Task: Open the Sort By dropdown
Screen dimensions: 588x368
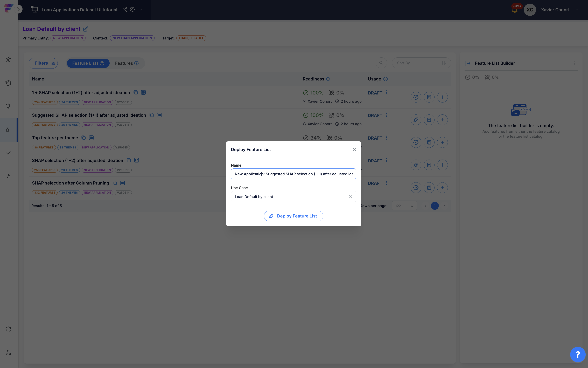Action: point(421,63)
